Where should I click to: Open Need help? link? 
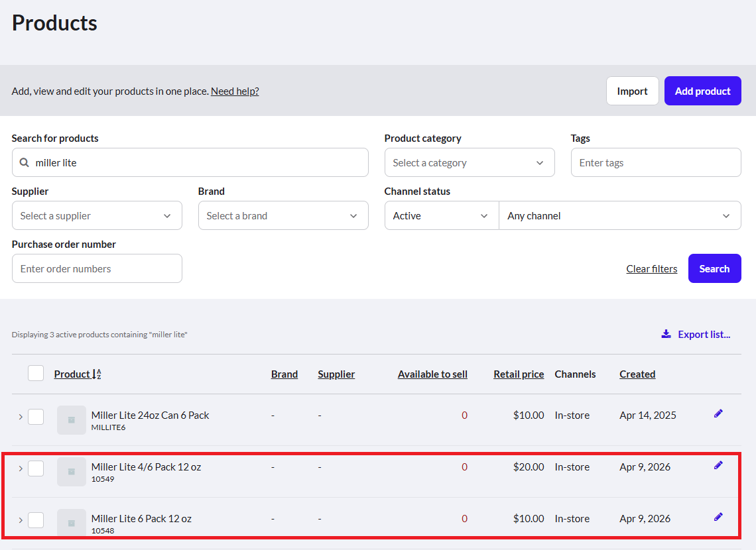coord(235,91)
